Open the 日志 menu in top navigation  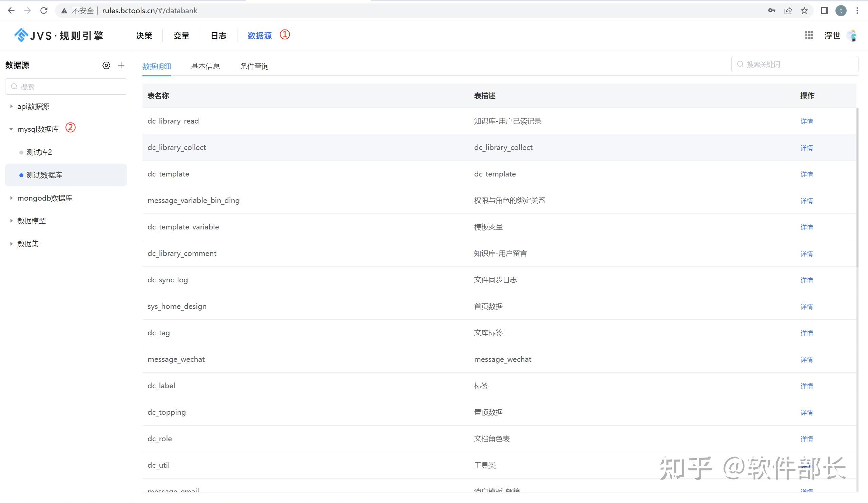tap(219, 36)
